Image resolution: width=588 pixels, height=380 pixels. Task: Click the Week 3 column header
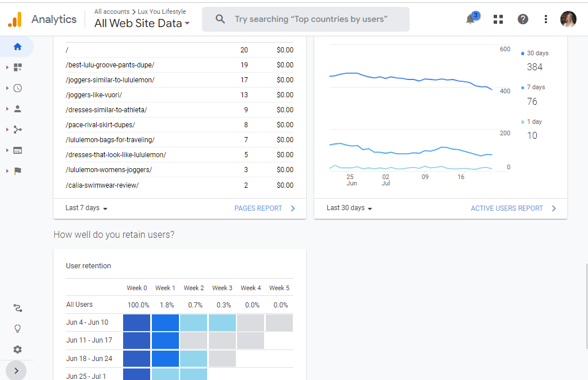coord(222,288)
